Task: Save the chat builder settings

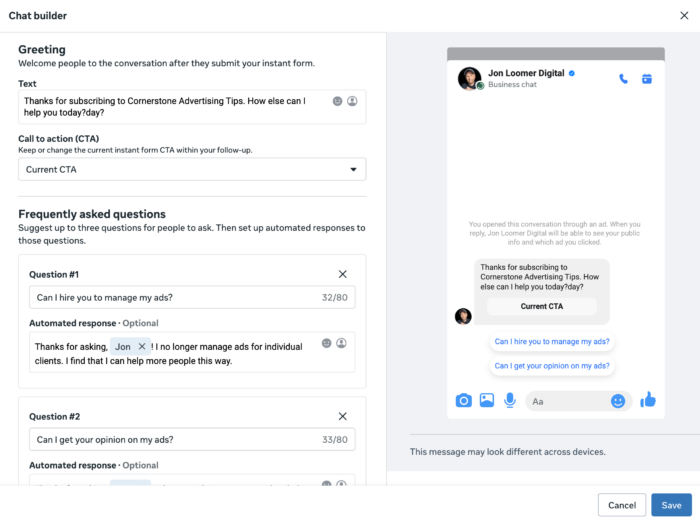Action: 671,505
